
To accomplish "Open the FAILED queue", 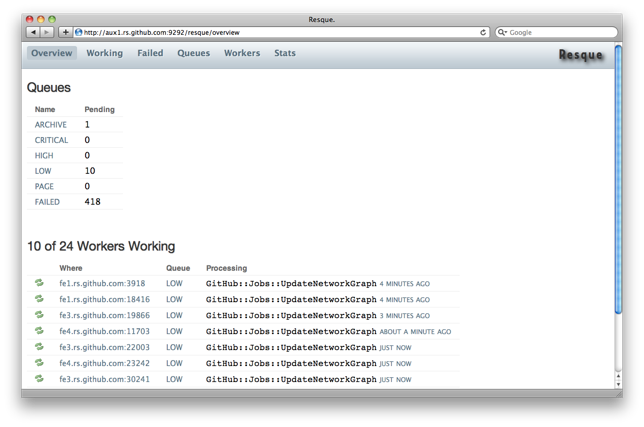I will coord(47,202).
